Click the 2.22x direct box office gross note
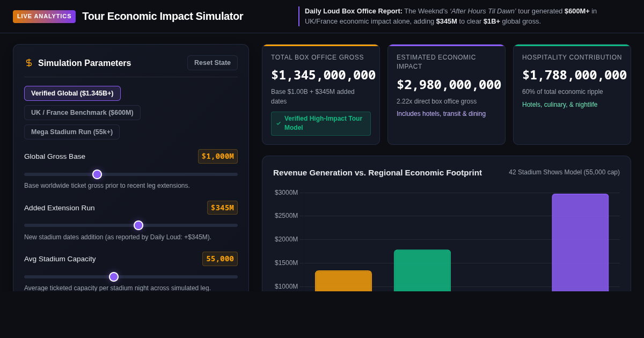The image size is (644, 338). pyautogui.click(x=436, y=101)
